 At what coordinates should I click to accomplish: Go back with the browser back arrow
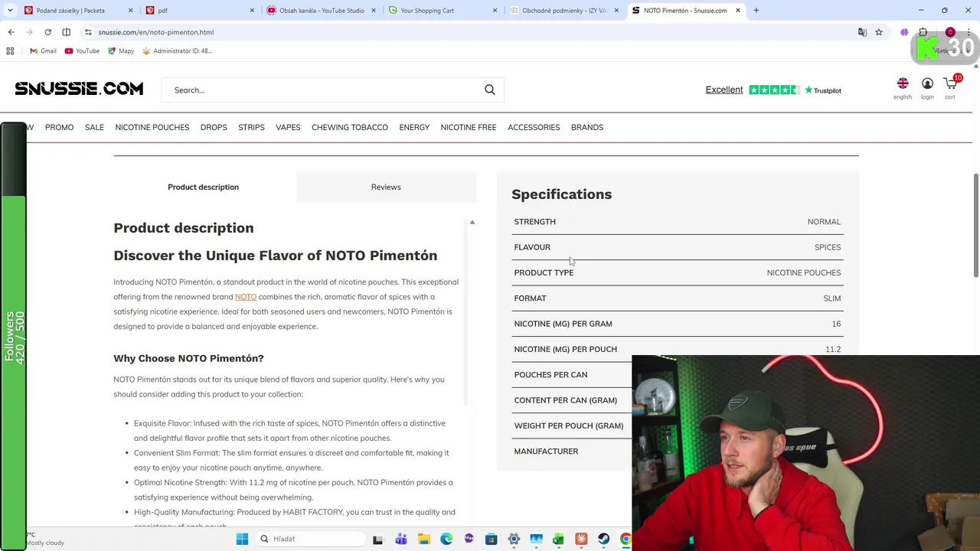coord(11,32)
